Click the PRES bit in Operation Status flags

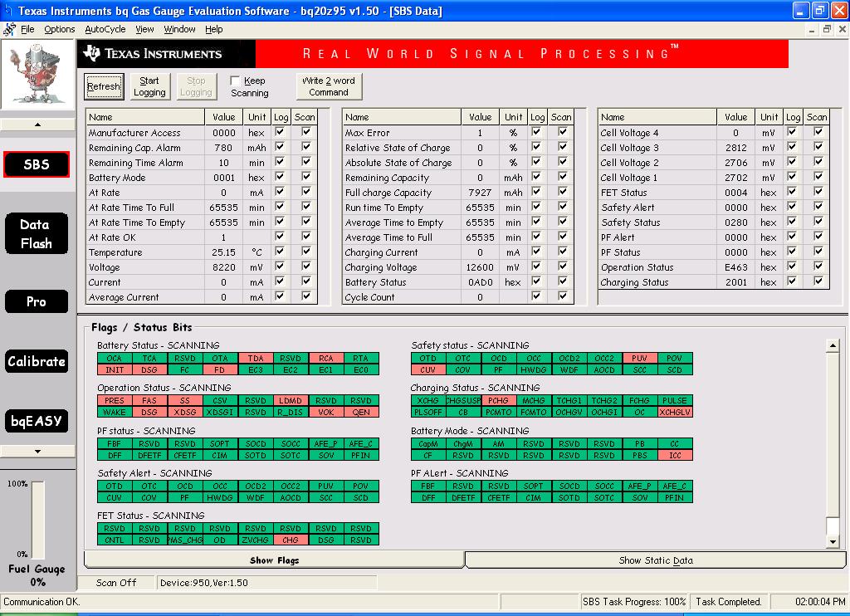(x=115, y=401)
